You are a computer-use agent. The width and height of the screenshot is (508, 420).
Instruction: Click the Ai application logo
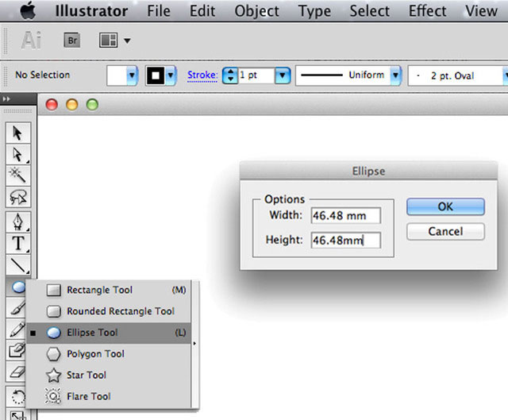pyautogui.click(x=31, y=40)
